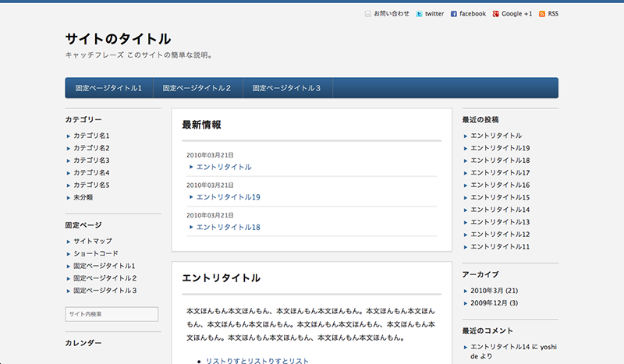Click the サイトのタイトル site heading
The width and height of the screenshot is (624, 364).
click(118, 39)
